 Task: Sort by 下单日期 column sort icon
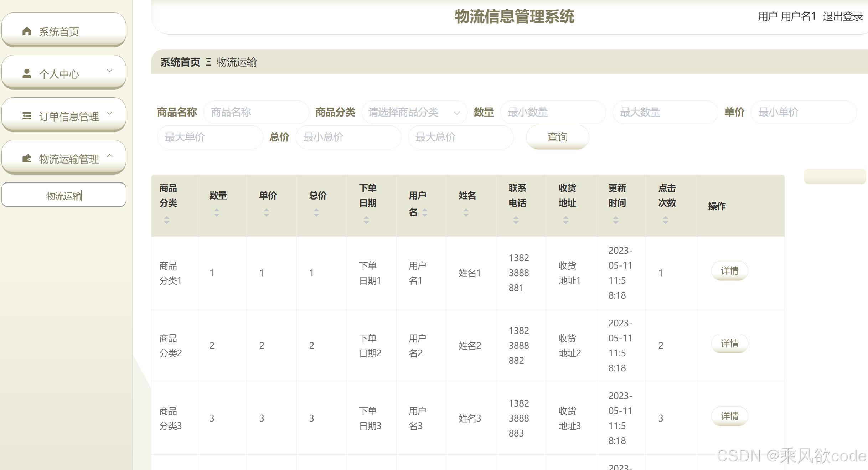pyautogui.click(x=366, y=220)
